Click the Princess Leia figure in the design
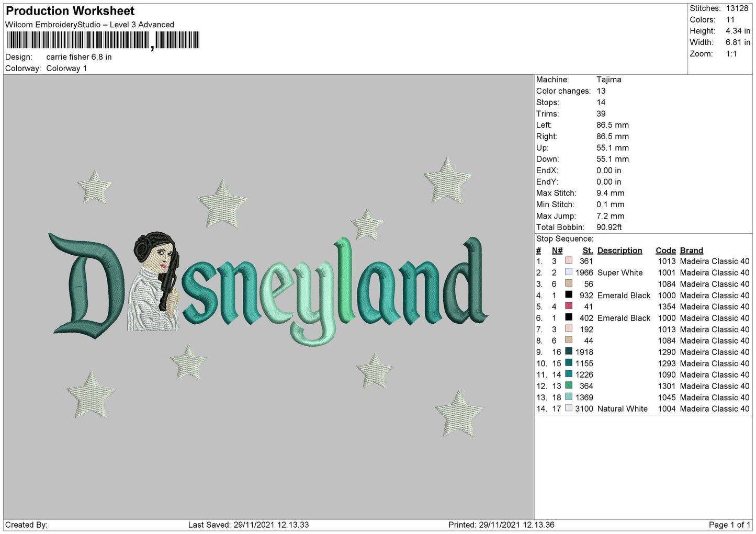Screen dimensions: 756x534 coord(155,282)
